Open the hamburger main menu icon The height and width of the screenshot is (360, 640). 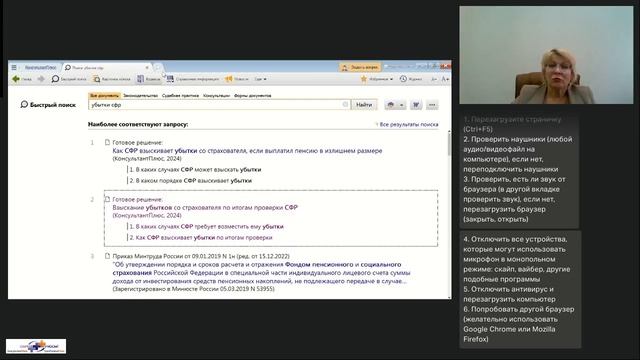pos(14,67)
